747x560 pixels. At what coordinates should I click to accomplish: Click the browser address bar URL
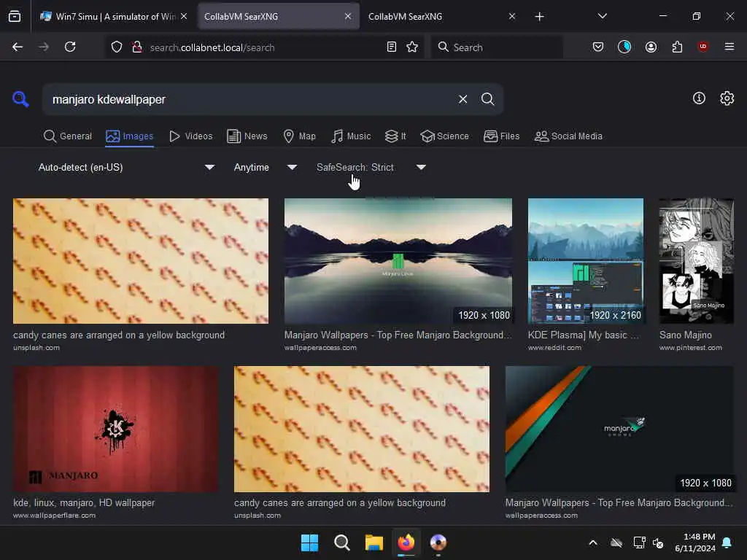pos(212,47)
